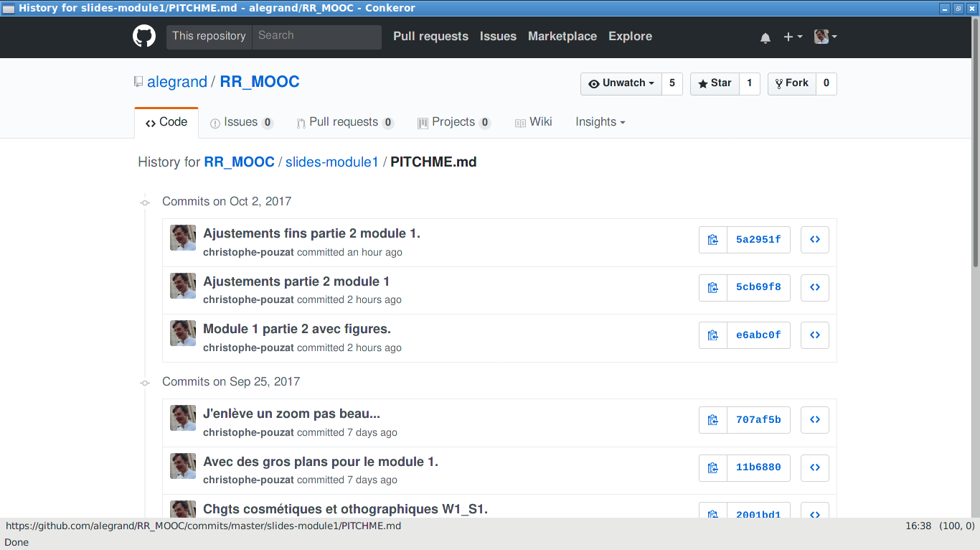Image resolution: width=980 pixels, height=550 pixels.
Task: Expand the plus create-new menu
Action: pos(792,37)
